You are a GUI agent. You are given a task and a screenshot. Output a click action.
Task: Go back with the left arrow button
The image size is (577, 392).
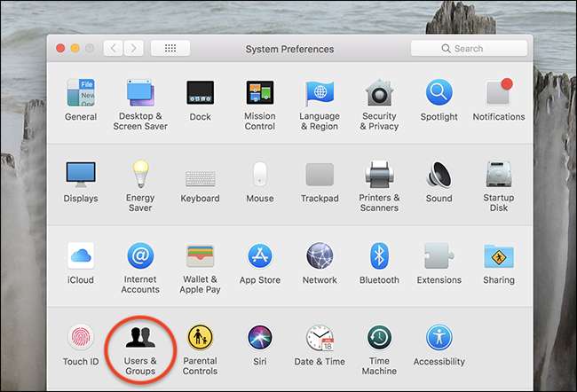click(114, 49)
